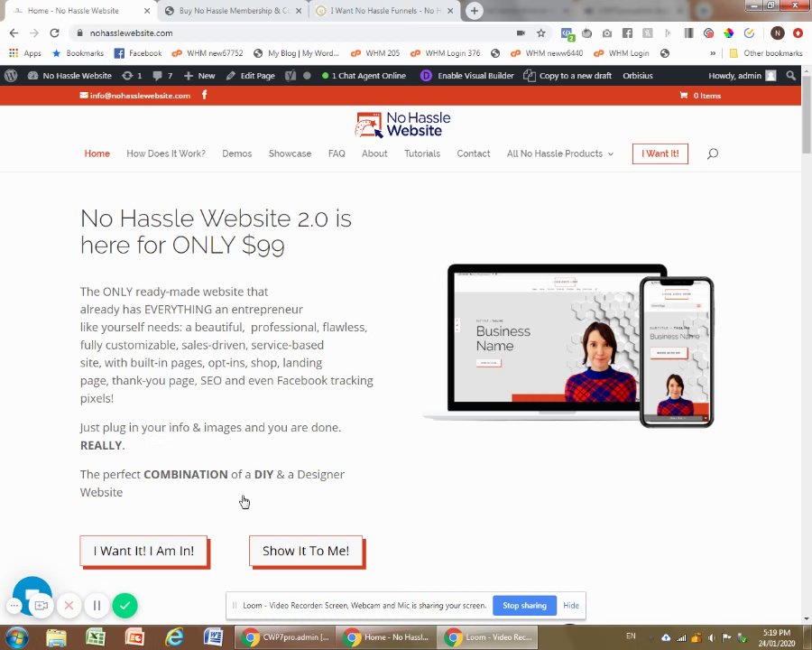
Task: Launch Internet Explorer from the taskbar
Action: pos(174,637)
